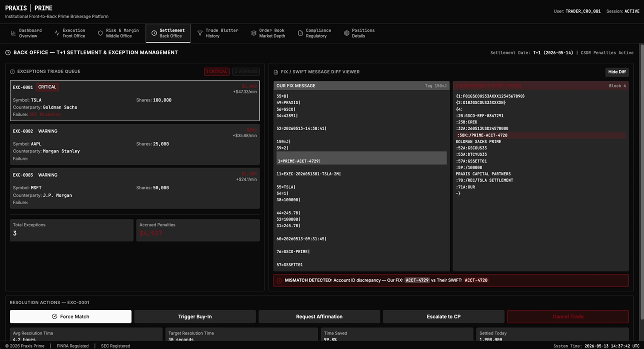Open the Trade Blotter History tab
Viewport: 644px width, 349px height.
coord(218,33)
